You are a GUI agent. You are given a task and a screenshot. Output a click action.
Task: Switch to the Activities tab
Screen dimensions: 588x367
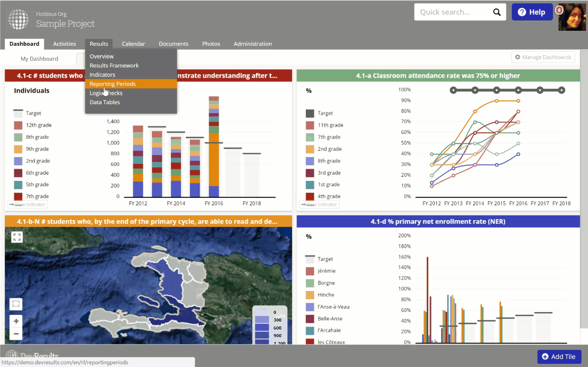click(64, 44)
